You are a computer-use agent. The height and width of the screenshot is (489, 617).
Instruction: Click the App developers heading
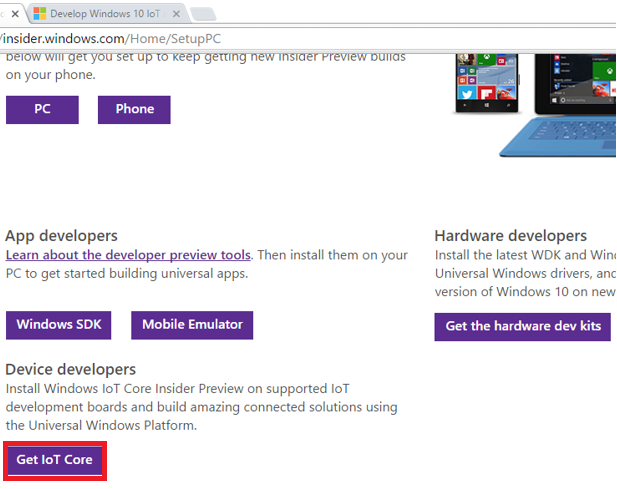pyautogui.click(x=61, y=236)
